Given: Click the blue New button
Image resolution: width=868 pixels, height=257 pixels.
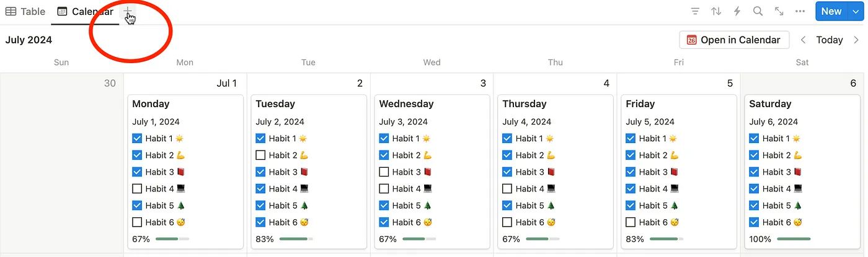Looking at the screenshot, I should tap(831, 11).
